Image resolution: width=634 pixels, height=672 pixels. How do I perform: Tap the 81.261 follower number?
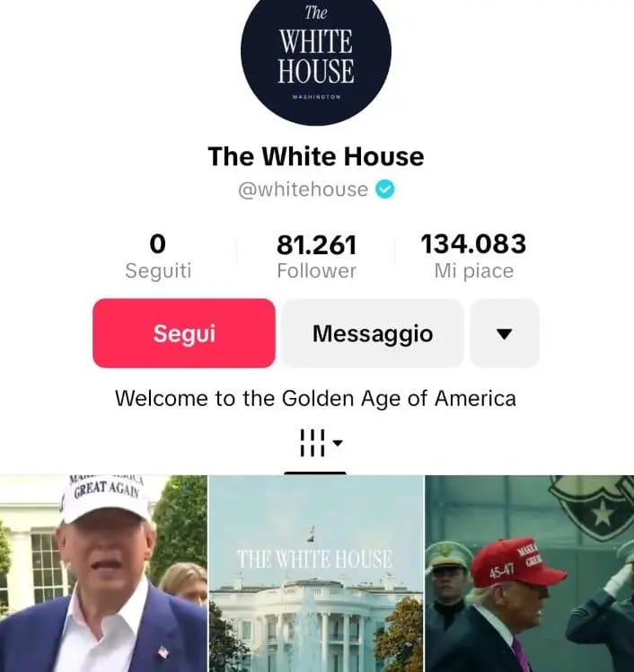(x=317, y=244)
